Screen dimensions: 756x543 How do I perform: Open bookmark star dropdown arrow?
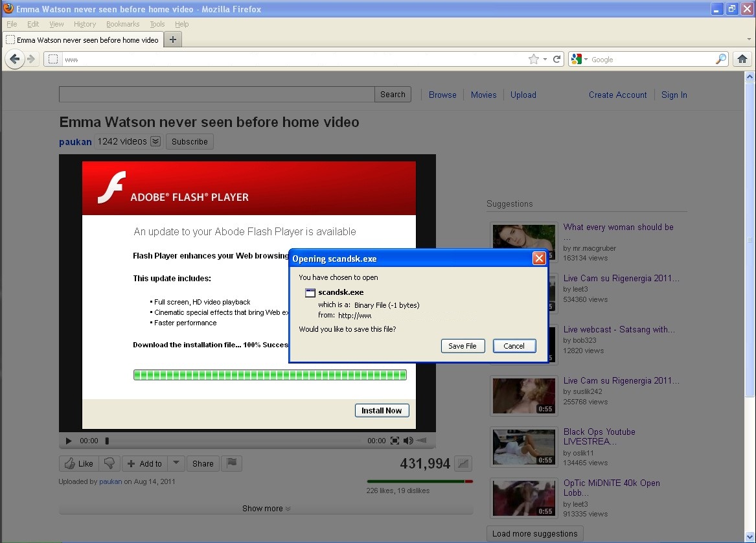click(545, 60)
